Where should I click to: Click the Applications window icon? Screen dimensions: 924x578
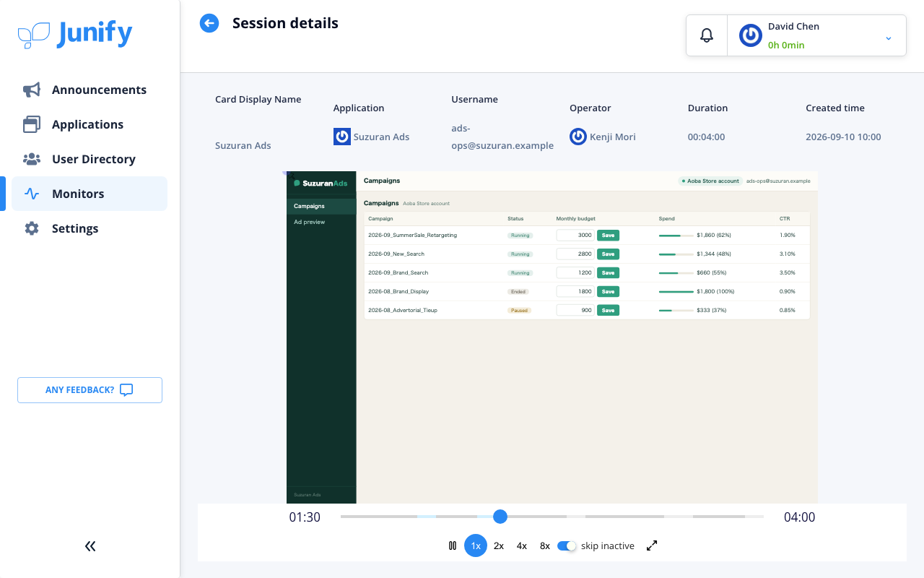[32, 124]
